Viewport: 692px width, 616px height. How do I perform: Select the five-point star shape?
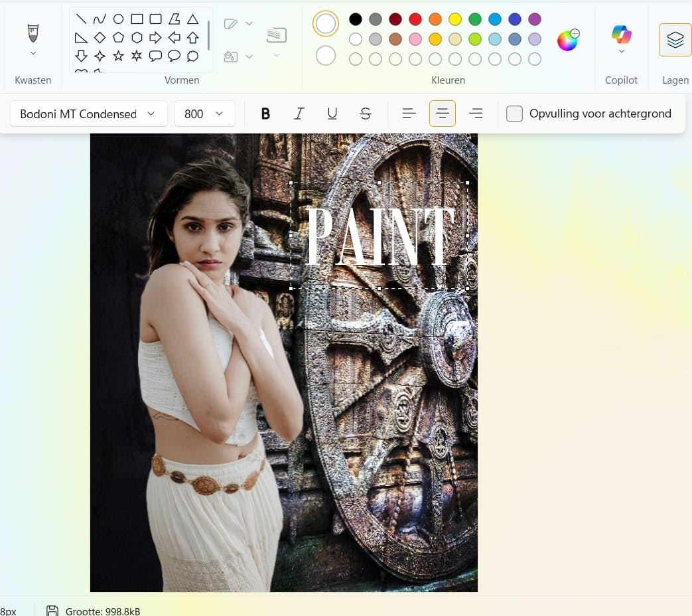pyautogui.click(x=118, y=56)
